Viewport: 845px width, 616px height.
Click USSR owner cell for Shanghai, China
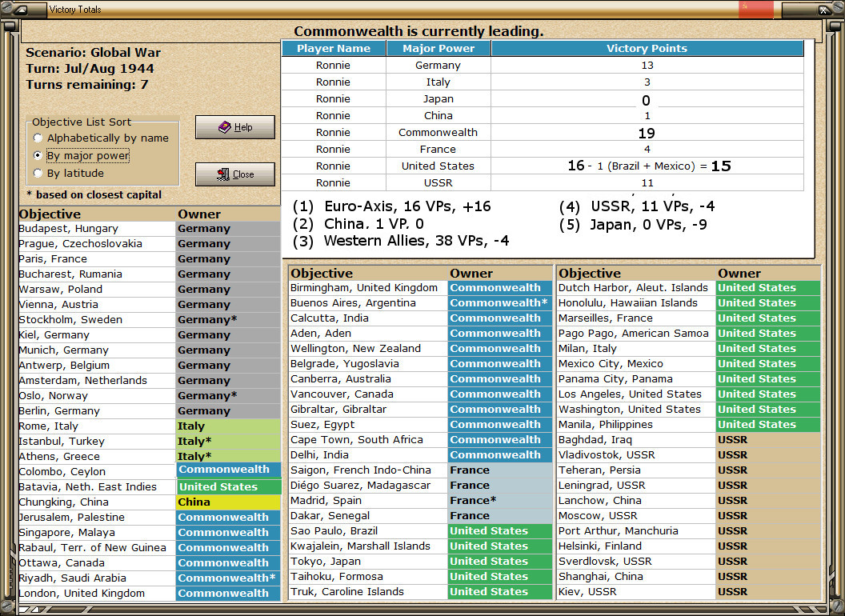click(767, 576)
